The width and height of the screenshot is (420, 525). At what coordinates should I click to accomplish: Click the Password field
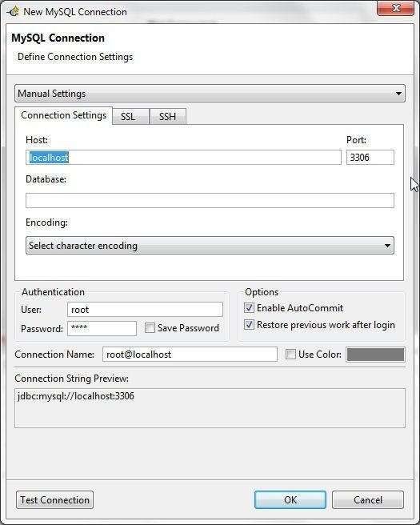pos(102,328)
